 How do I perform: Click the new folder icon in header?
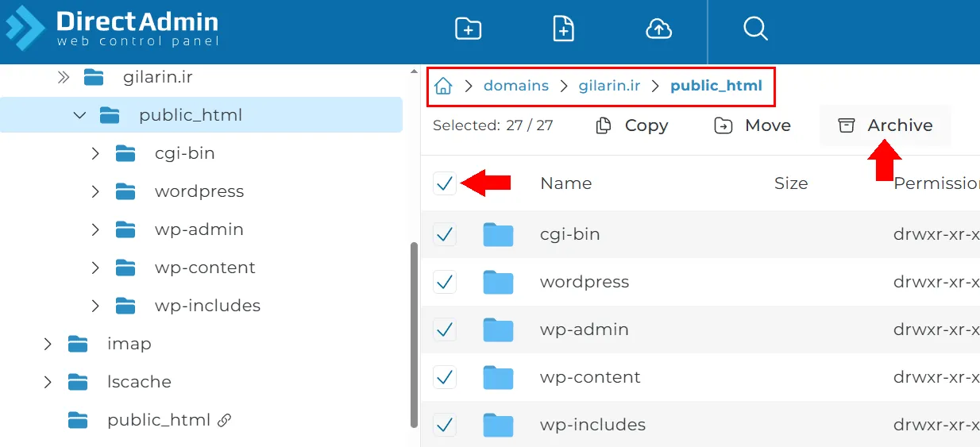click(x=468, y=29)
